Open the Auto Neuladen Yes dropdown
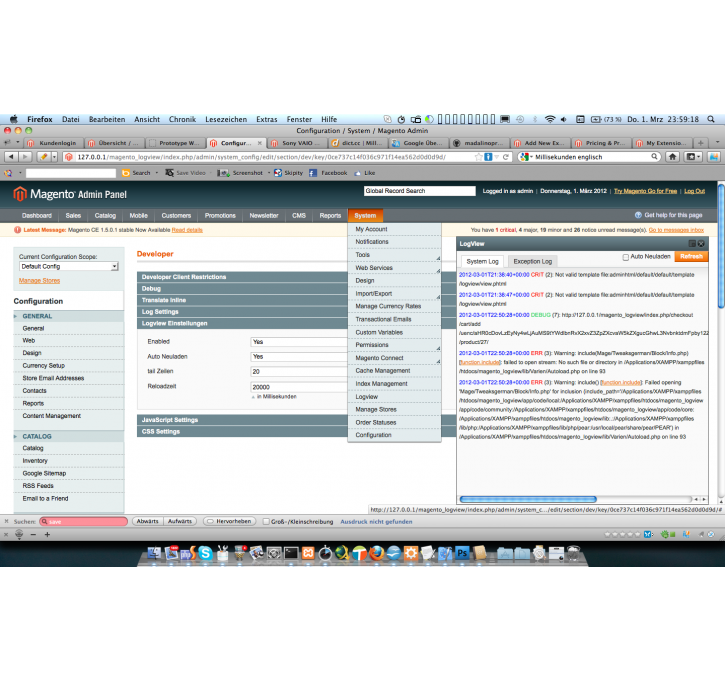The height and width of the screenshot is (680, 725). 299,356
